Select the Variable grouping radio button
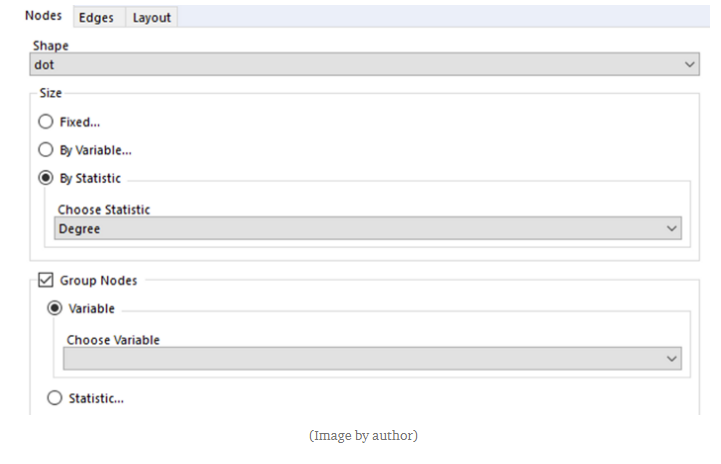The height and width of the screenshot is (464, 721). tap(55, 308)
